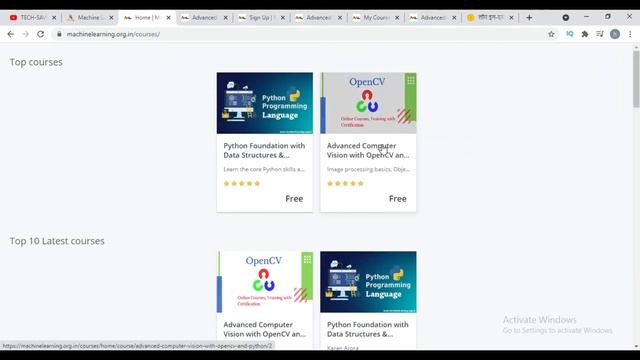Click the address bar URL machinelearning.org.in/courses/
This screenshot has height=360, width=640.
[113, 34]
